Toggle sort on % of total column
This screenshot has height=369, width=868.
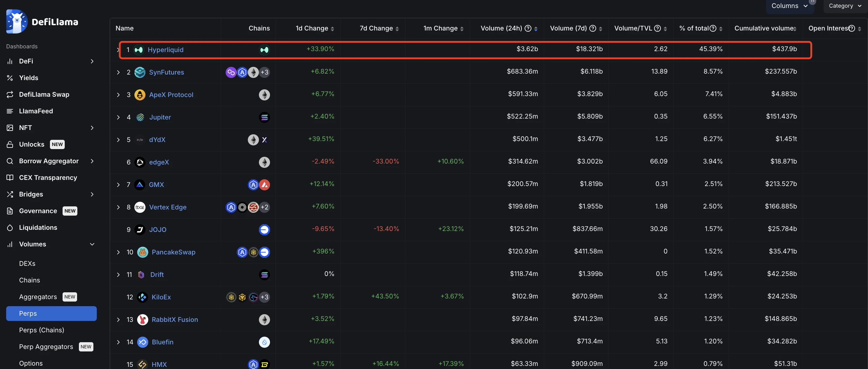[x=720, y=29]
